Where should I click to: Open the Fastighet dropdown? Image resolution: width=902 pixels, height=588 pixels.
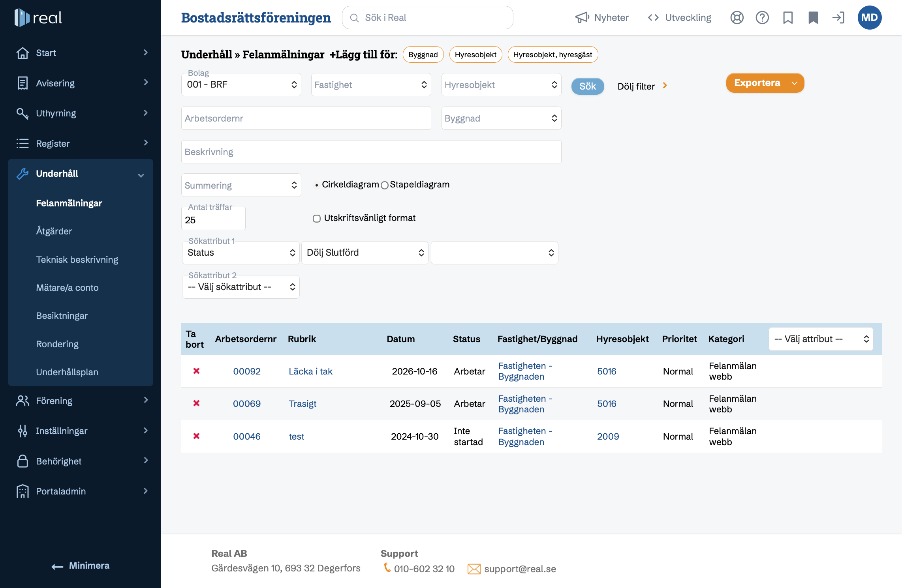tap(371, 84)
